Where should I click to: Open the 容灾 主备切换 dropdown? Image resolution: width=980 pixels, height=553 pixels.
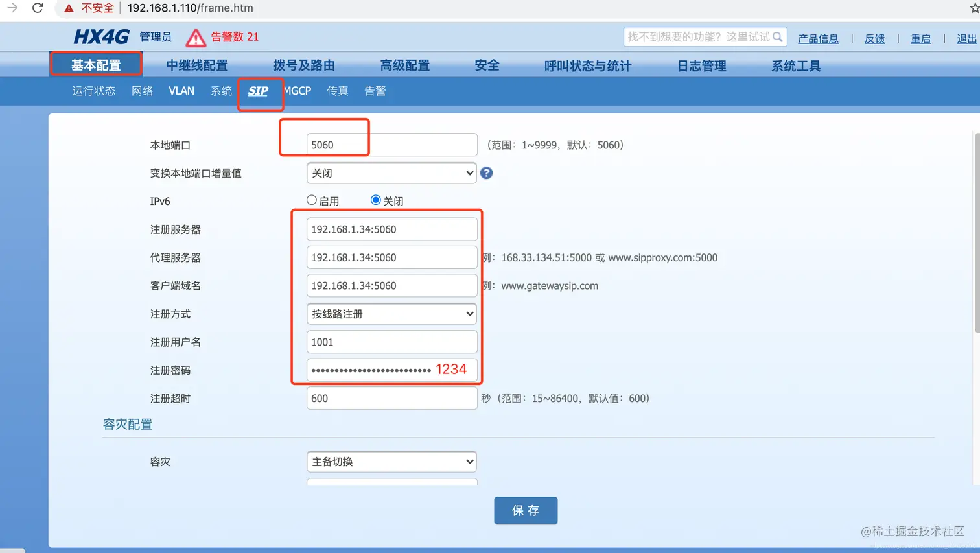(x=391, y=462)
